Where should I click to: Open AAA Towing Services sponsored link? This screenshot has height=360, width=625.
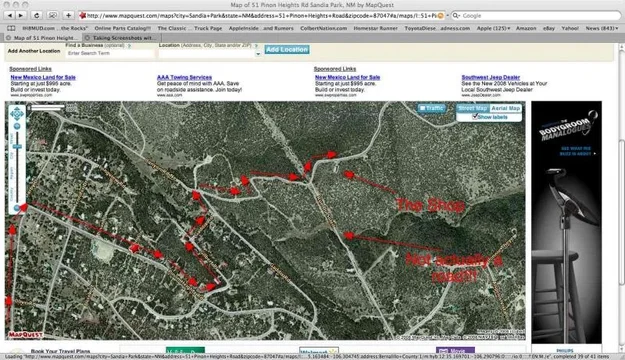pyautogui.click(x=184, y=77)
